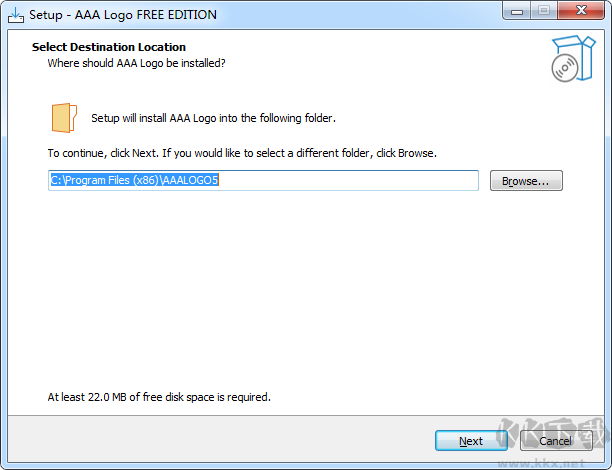Open the Browse folder dialog

[x=526, y=181]
